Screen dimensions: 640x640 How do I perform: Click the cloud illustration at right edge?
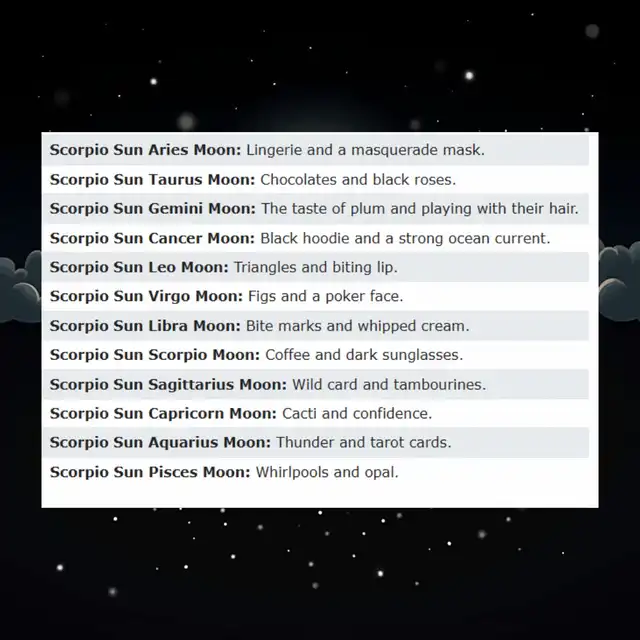pos(619,280)
